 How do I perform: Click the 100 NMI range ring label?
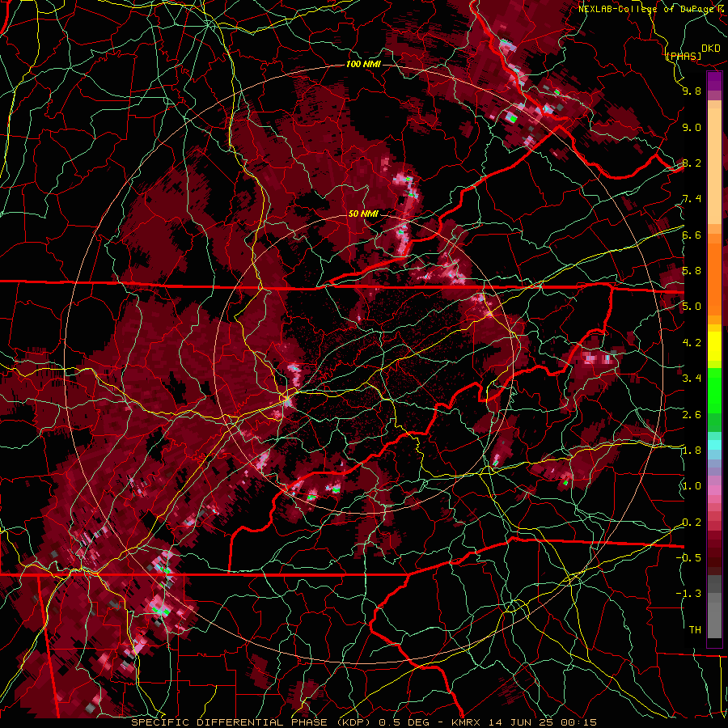[x=363, y=64]
